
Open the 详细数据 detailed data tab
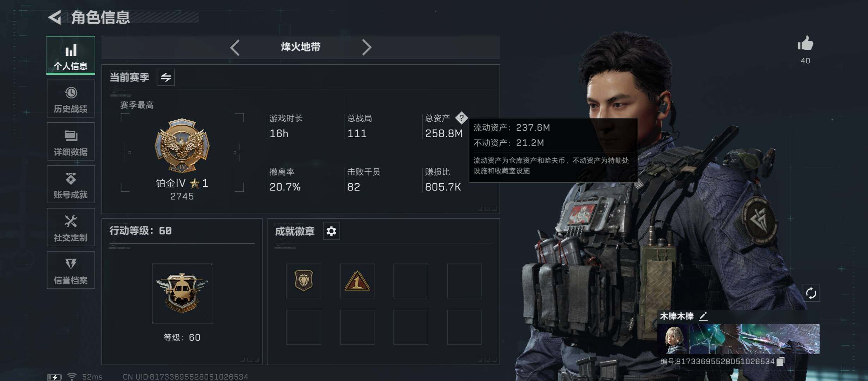(71, 141)
